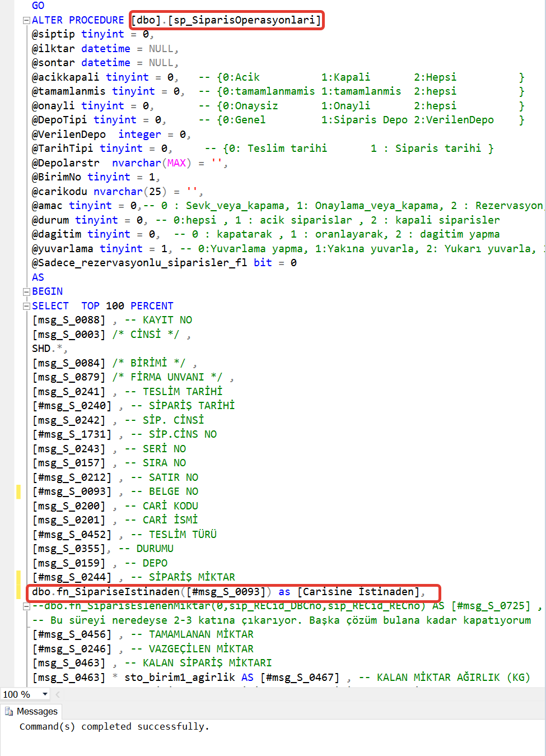
Task: Click the Messages tab icon
Action: coord(9,711)
